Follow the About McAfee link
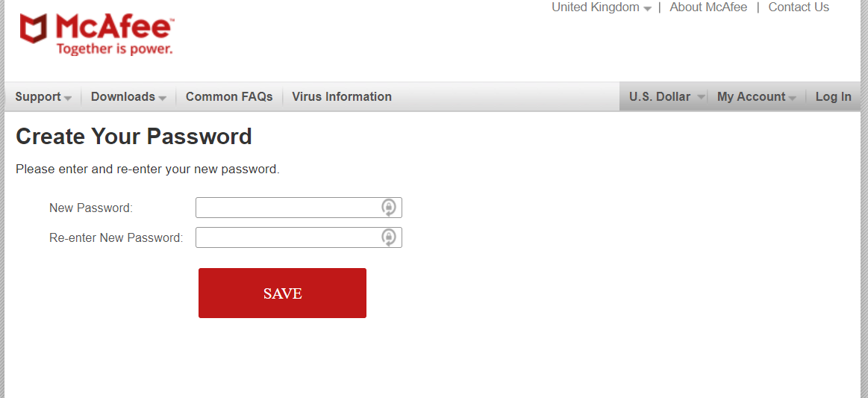 pyautogui.click(x=708, y=7)
